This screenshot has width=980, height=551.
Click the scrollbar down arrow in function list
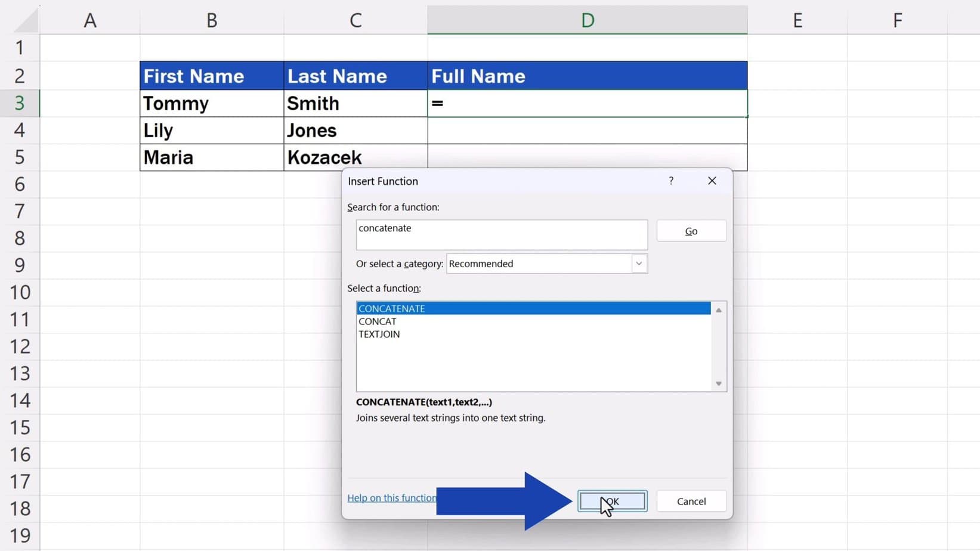718,383
